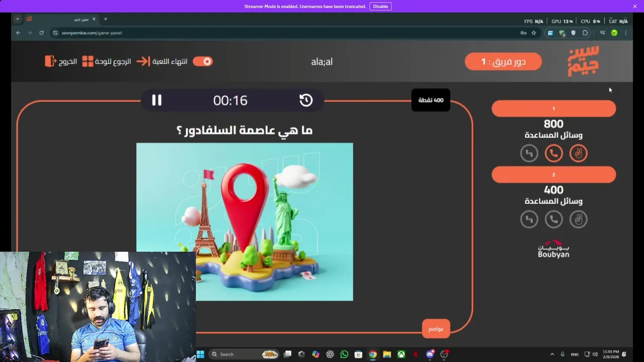
Task: Use Team 2's victory-hand lifeline
Action: pyautogui.click(x=578, y=219)
